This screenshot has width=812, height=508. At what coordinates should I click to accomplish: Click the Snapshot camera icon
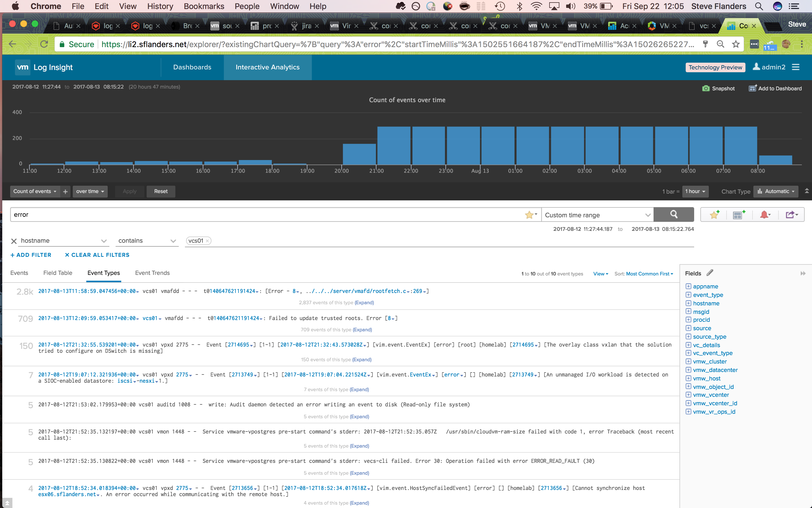point(706,88)
